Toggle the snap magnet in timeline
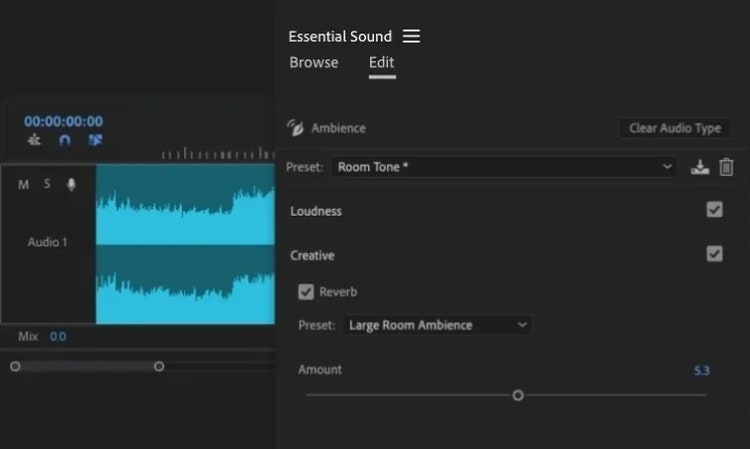This screenshot has width=750, height=449. pyautogui.click(x=65, y=141)
